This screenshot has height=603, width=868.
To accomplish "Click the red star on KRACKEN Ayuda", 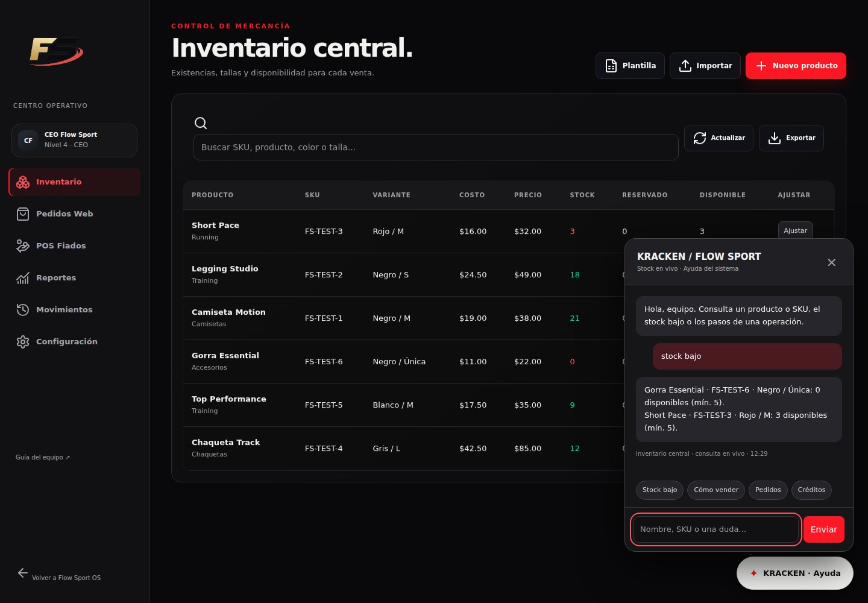I will click(753, 573).
